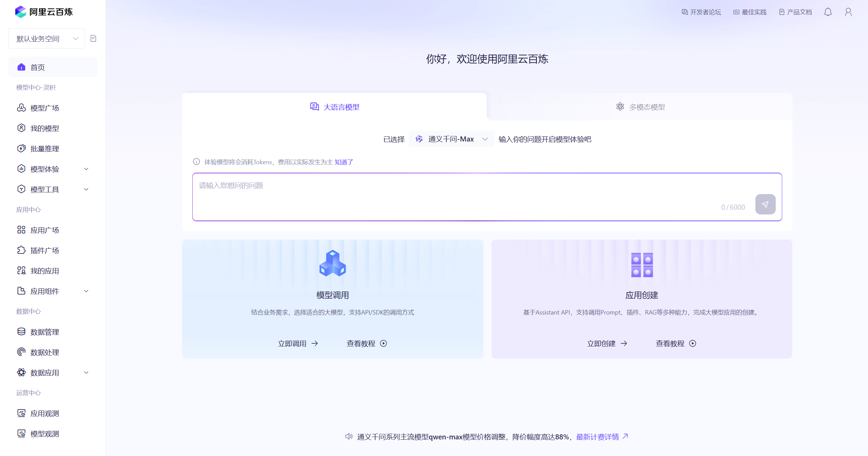868x456 pixels.
Task: Click the info icon beside Tokens notice
Action: [x=196, y=162]
